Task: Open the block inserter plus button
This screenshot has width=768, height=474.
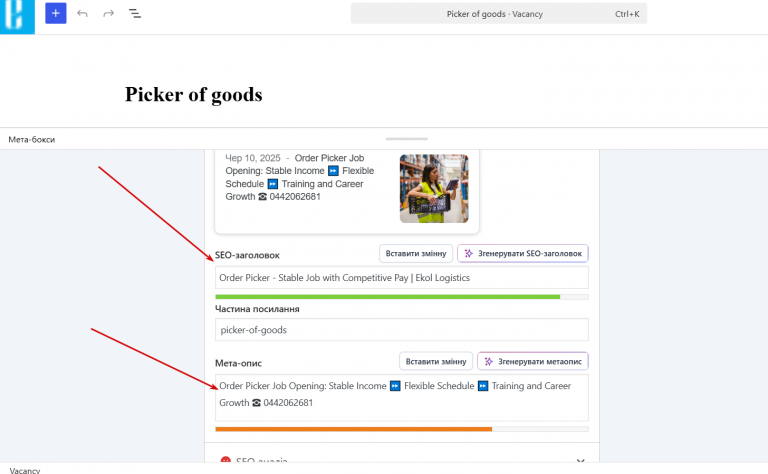Action: 56,13
